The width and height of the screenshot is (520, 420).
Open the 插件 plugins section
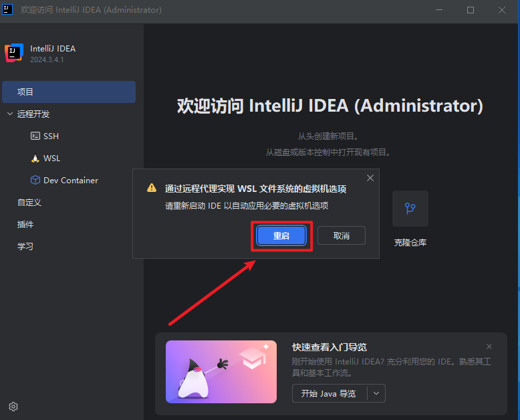tap(25, 224)
